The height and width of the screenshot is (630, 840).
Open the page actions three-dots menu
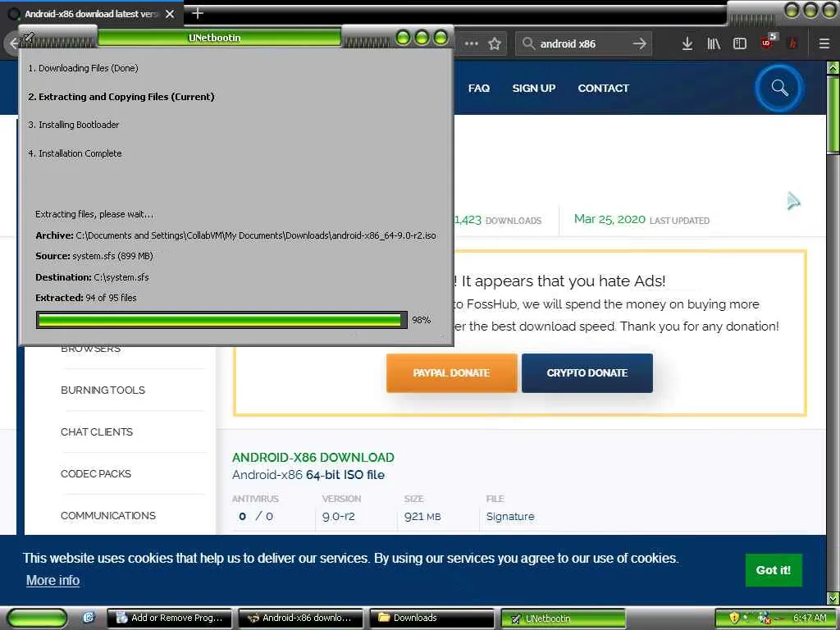(472, 44)
